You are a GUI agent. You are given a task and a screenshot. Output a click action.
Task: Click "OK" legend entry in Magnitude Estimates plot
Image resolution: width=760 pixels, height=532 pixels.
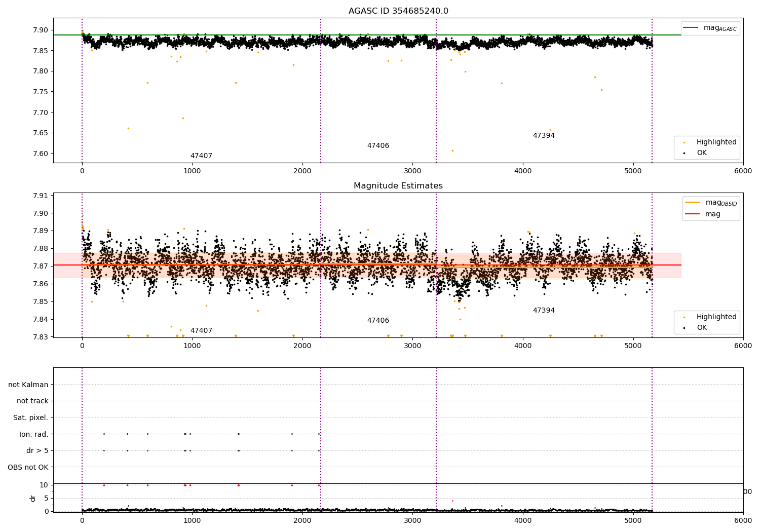point(702,328)
